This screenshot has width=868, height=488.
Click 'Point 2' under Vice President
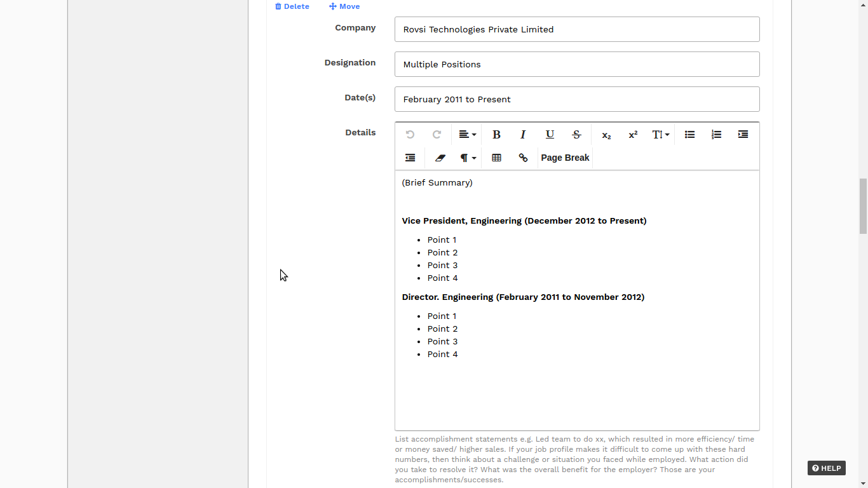click(442, 252)
